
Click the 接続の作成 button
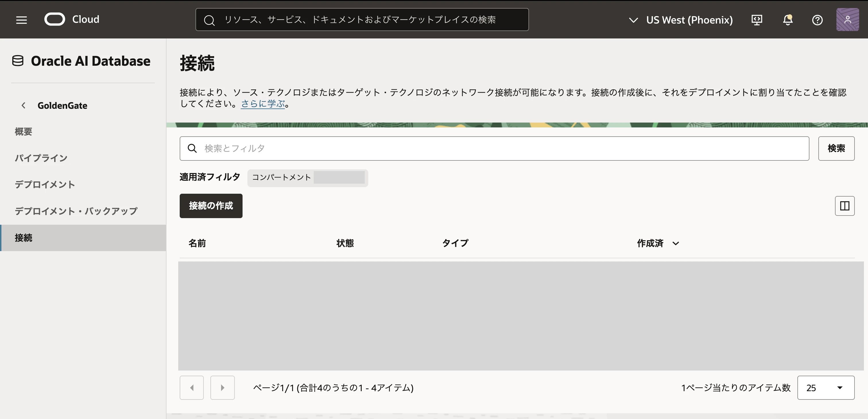pos(211,206)
